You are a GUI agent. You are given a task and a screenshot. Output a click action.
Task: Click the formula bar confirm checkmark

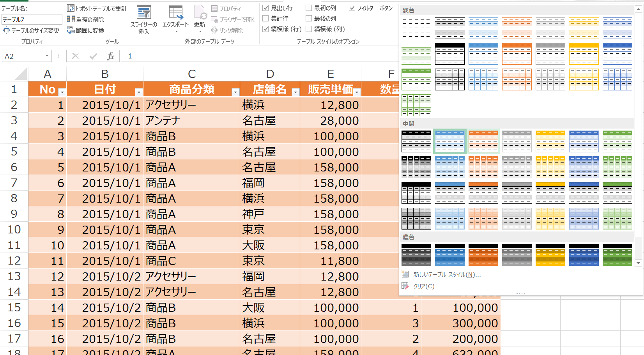(x=93, y=56)
